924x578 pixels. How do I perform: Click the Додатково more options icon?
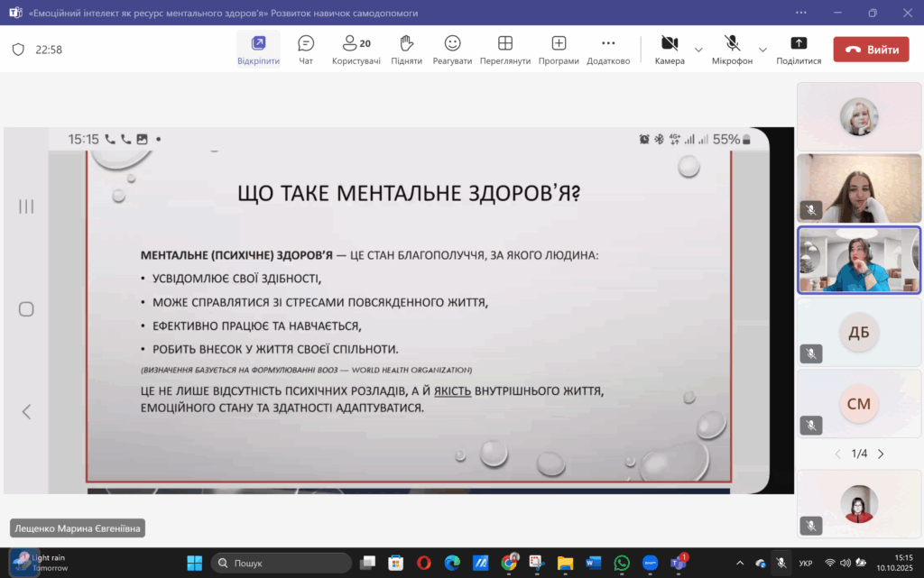pyautogui.click(x=608, y=49)
